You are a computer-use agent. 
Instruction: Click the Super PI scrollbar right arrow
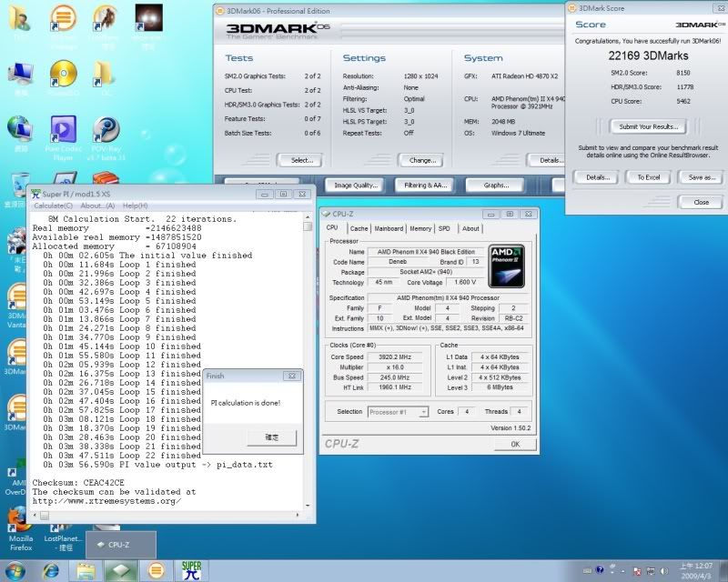point(298,516)
